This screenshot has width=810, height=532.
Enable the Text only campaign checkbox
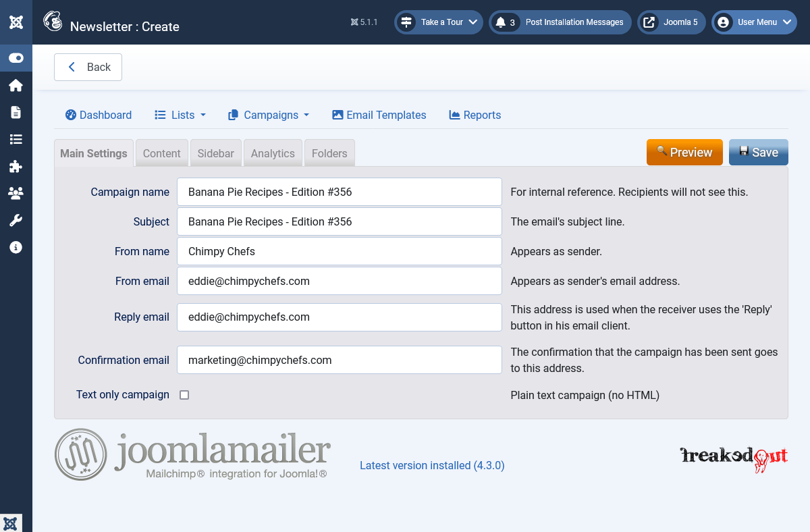coord(184,395)
